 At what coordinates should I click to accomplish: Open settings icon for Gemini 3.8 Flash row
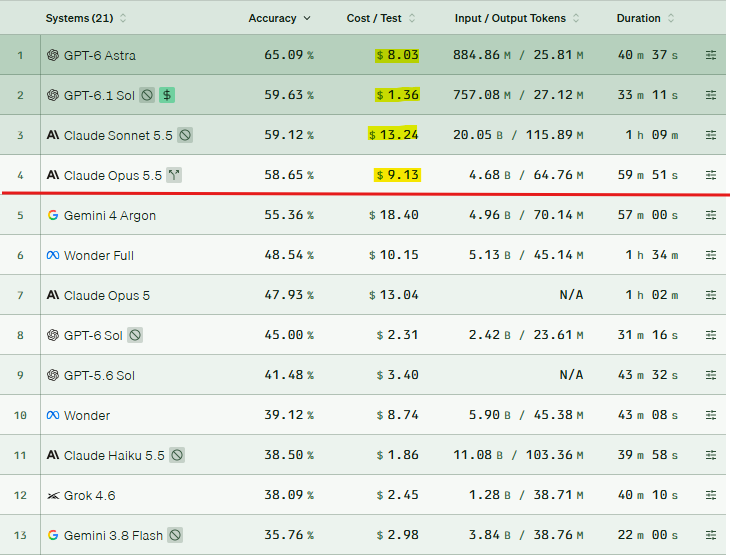point(710,535)
